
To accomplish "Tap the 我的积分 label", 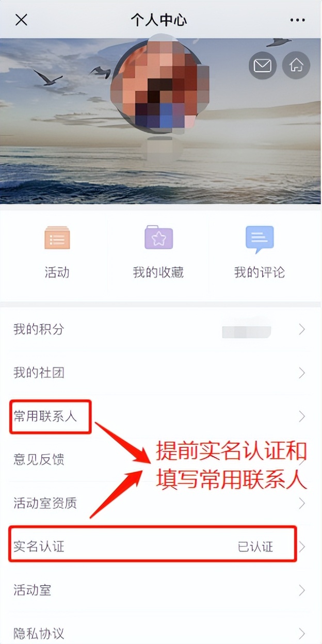I will [x=39, y=329].
